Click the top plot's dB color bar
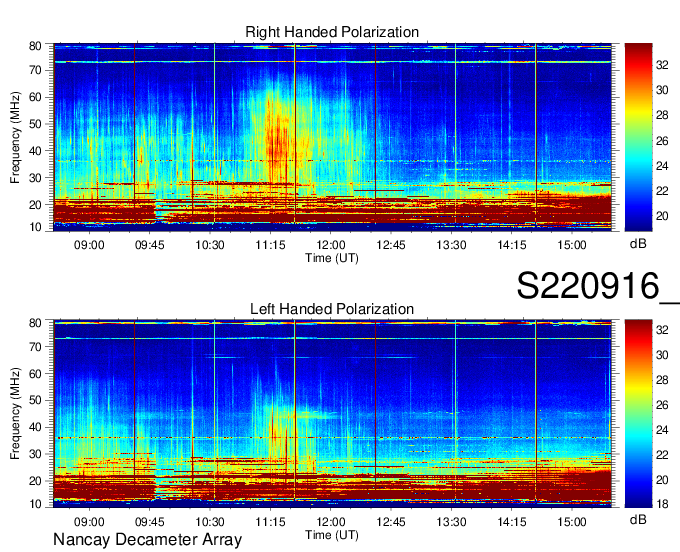The image size is (680, 552). tap(638, 137)
